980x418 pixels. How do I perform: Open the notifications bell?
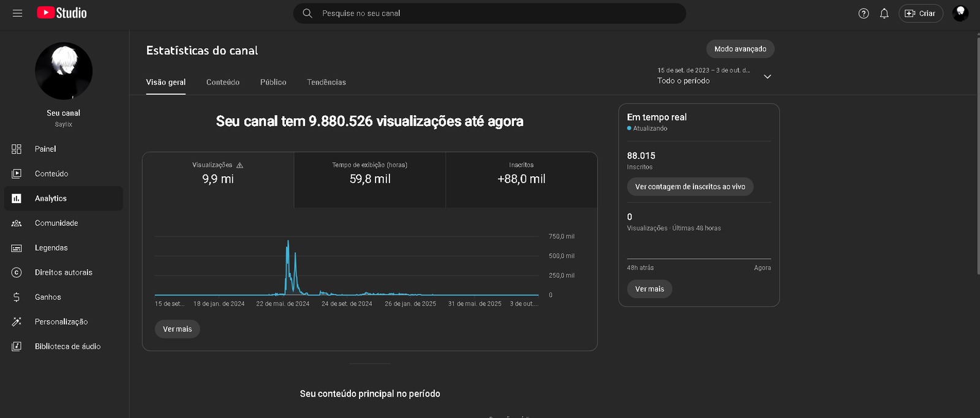click(884, 13)
